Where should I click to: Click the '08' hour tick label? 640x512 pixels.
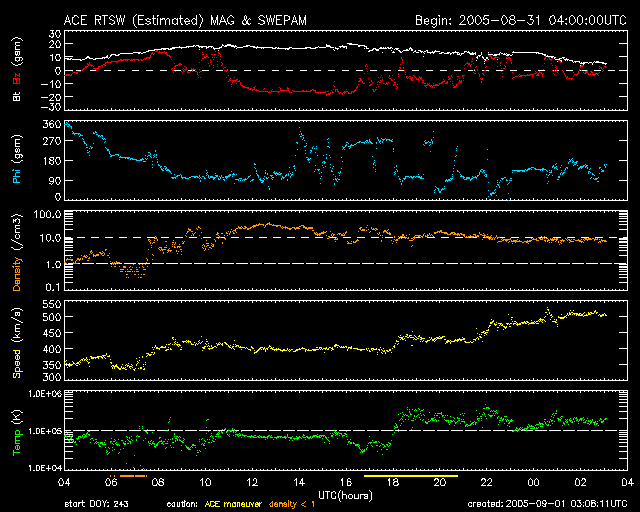point(158,482)
